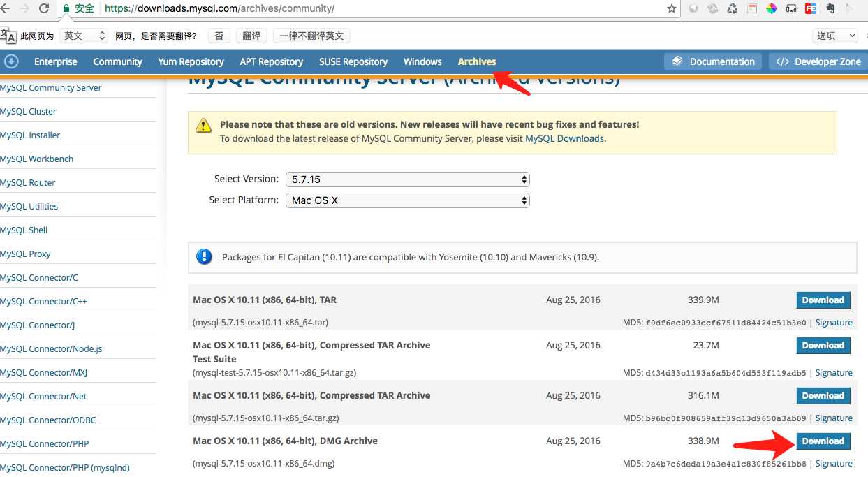Click the Google Translate icon
868x477 pixels.
coord(8,36)
